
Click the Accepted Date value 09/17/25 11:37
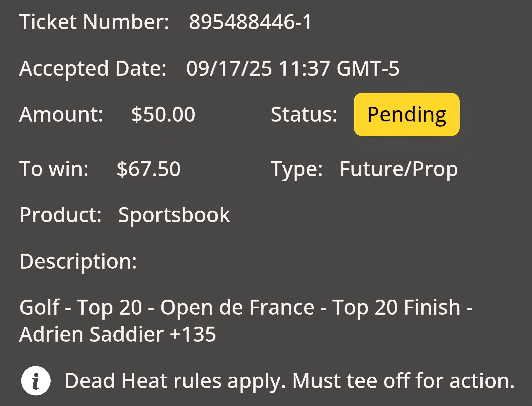click(x=258, y=68)
